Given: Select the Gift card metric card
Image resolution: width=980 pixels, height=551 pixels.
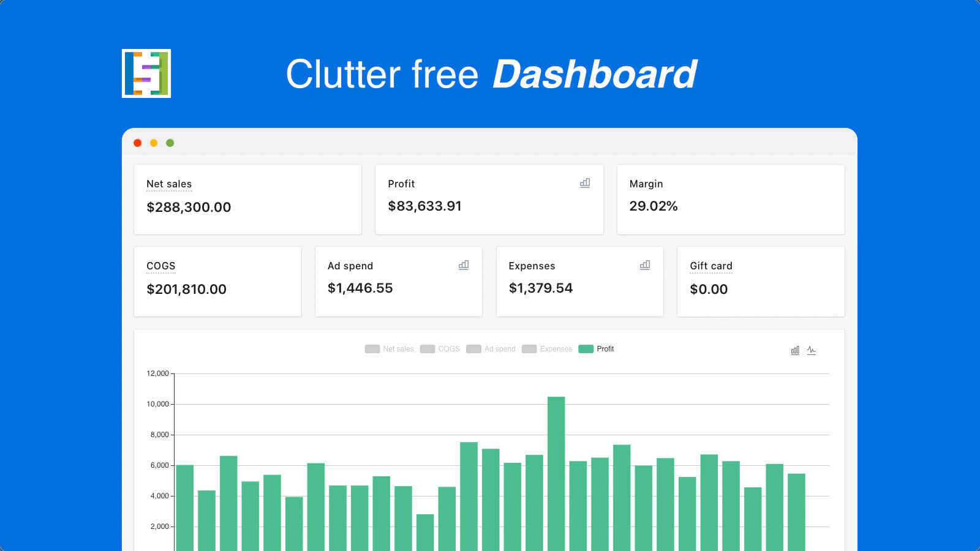Looking at the screenshot, I should pos(761,282).
